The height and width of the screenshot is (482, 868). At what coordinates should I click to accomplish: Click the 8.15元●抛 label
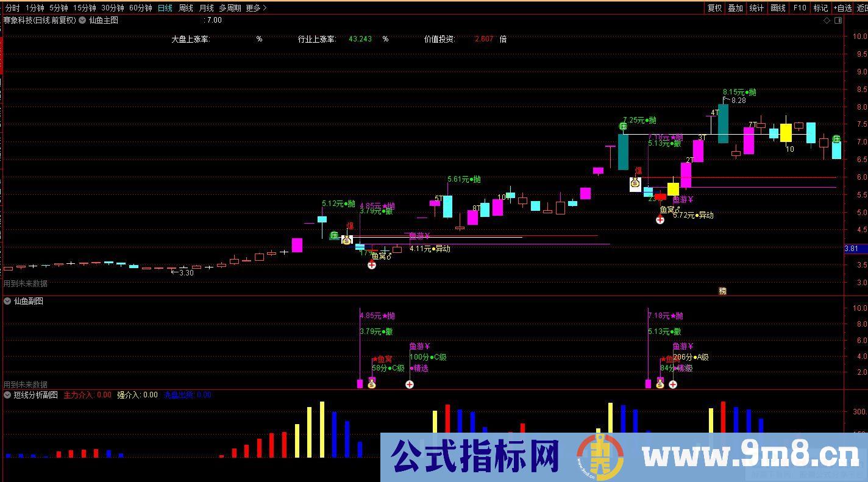739,92
